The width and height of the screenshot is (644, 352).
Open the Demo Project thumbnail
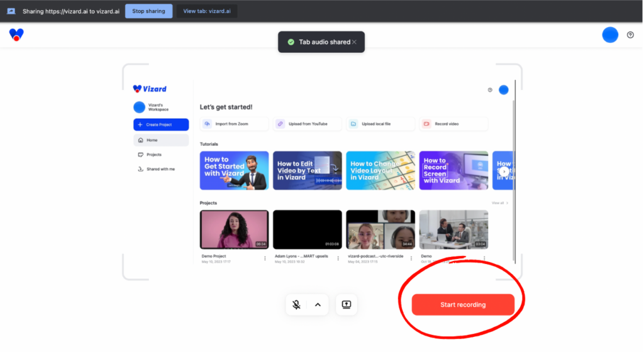click(234, 230)
